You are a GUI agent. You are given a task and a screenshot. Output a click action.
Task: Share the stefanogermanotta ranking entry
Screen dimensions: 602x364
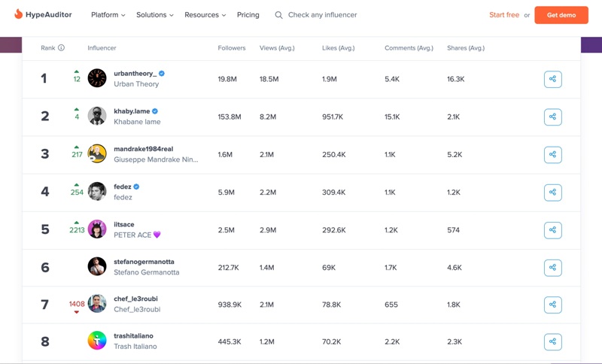[x=552, y=267]
